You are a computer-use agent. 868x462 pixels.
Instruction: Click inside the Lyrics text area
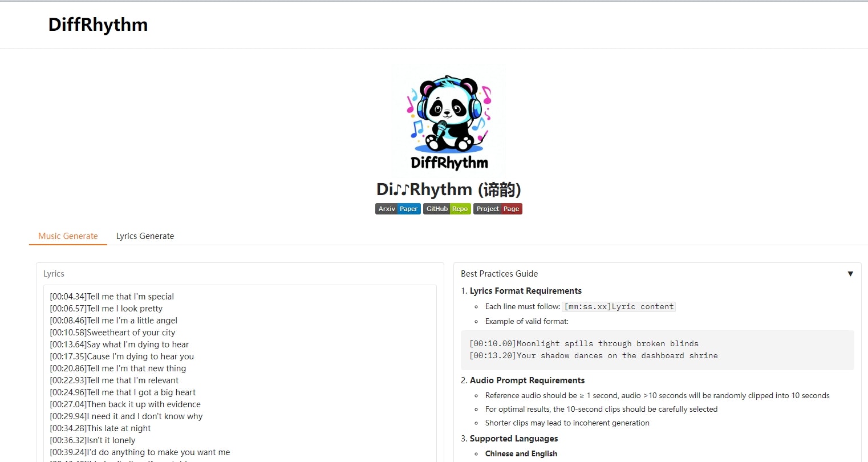(240, 371)
